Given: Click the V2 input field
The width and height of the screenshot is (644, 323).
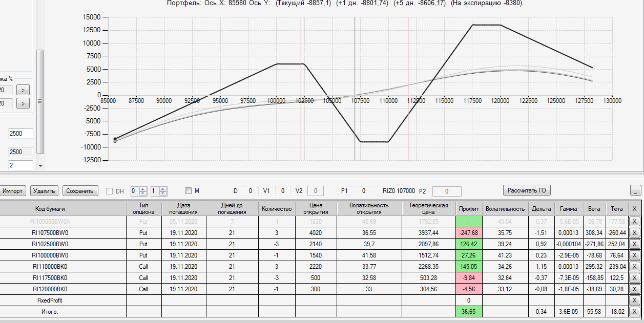Looking at the screenshot, I should pyautogui.click(x=316, y=191).
